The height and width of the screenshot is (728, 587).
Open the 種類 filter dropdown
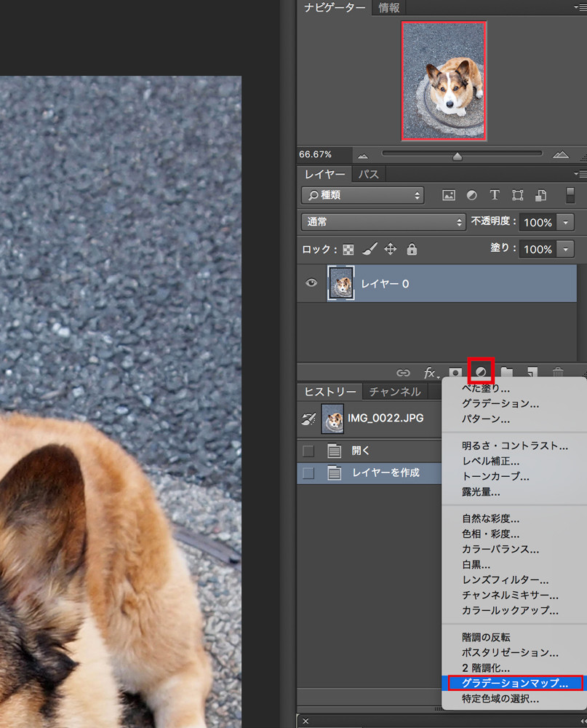point(363,195)
